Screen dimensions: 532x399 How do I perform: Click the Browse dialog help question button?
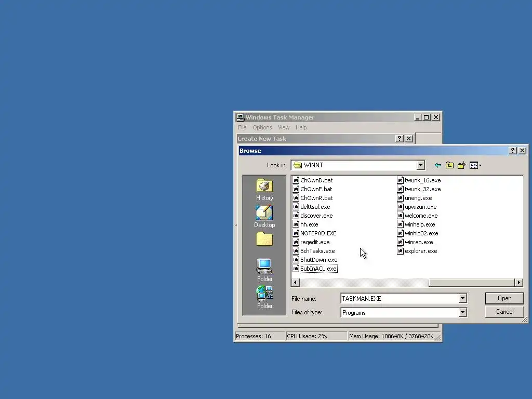[x=513, y=150]
